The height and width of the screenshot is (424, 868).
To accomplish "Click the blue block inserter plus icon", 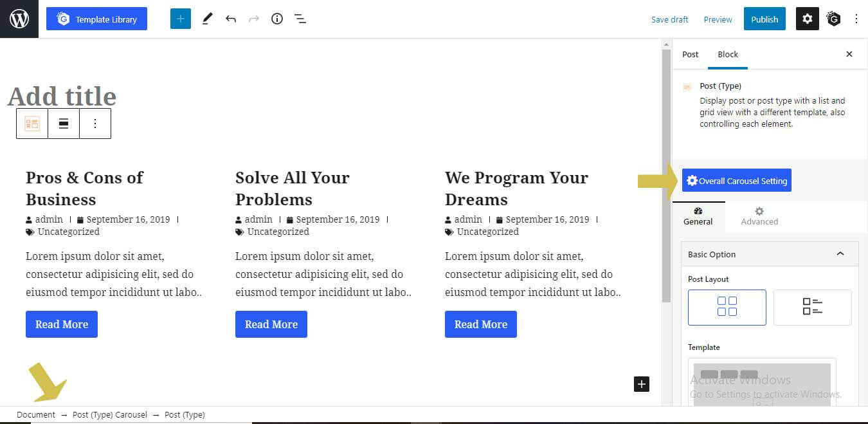I will pos(181,19).
